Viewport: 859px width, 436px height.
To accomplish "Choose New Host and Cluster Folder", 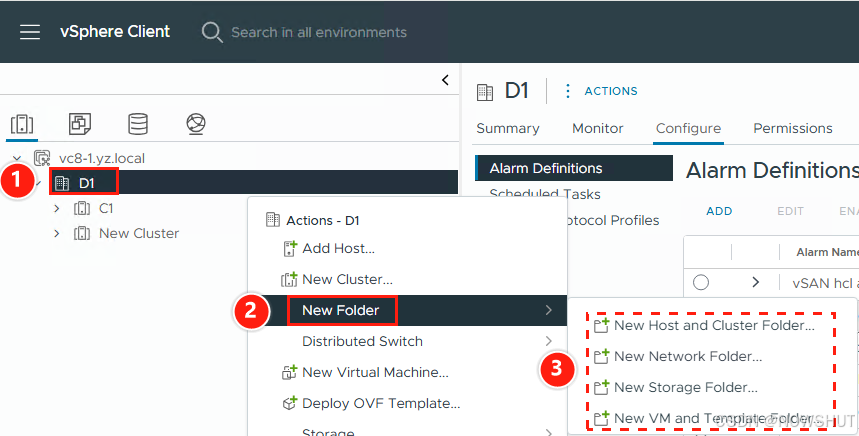I will point(714,325).
